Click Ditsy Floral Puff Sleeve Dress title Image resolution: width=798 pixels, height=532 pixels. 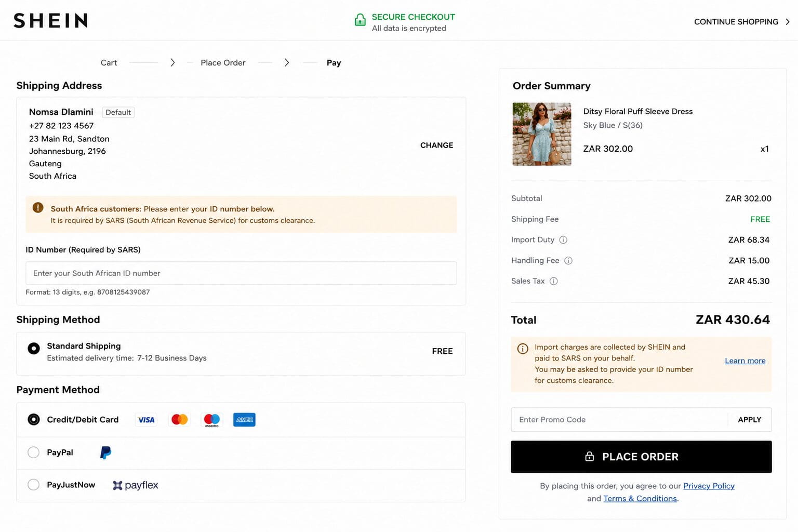[638, 112]
